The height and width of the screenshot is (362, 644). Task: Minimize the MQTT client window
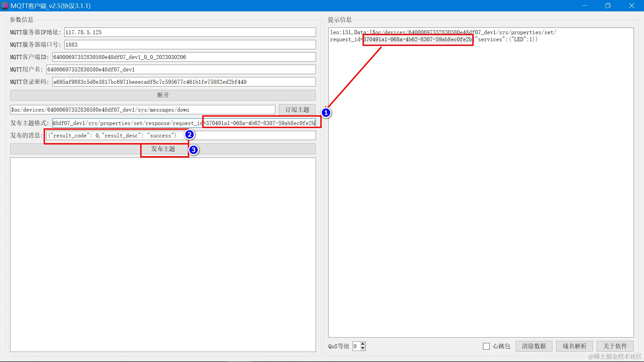(585, 6)
